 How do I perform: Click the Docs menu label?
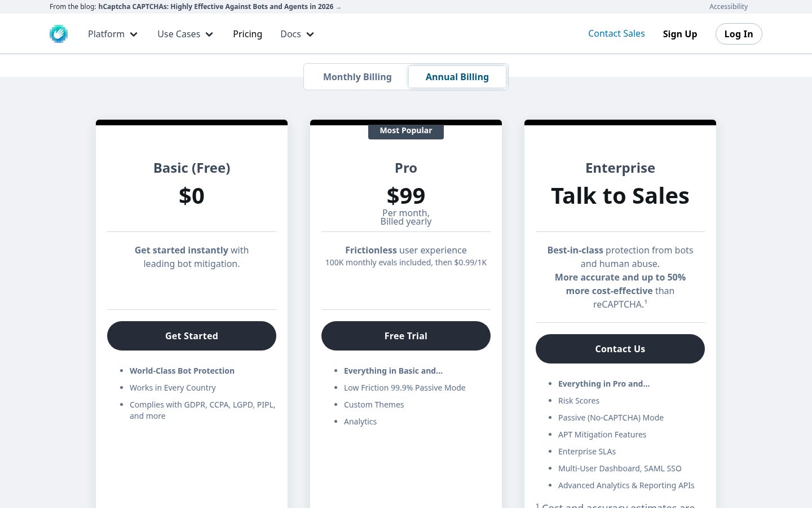pos(290,34)
